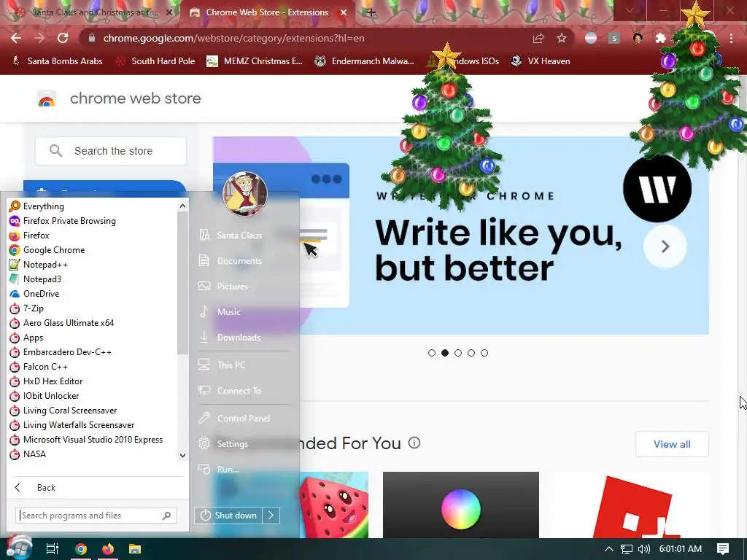Open a new Chrome tab
The height and width of the screenshot is (560, 747).
371,12
